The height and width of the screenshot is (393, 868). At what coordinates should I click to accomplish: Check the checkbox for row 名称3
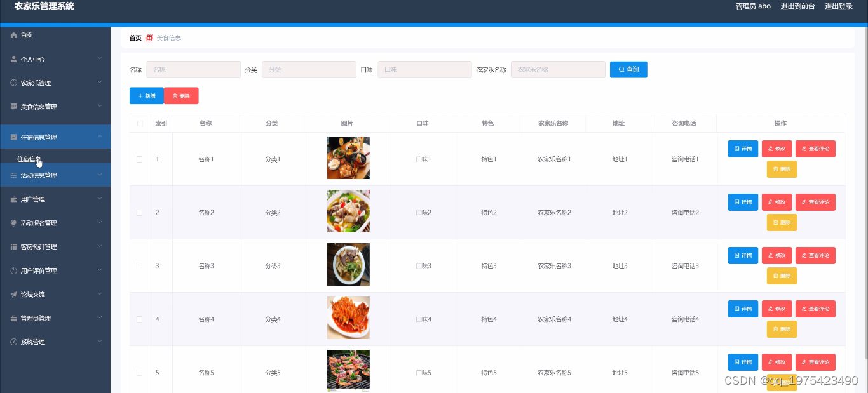point(139,265)
